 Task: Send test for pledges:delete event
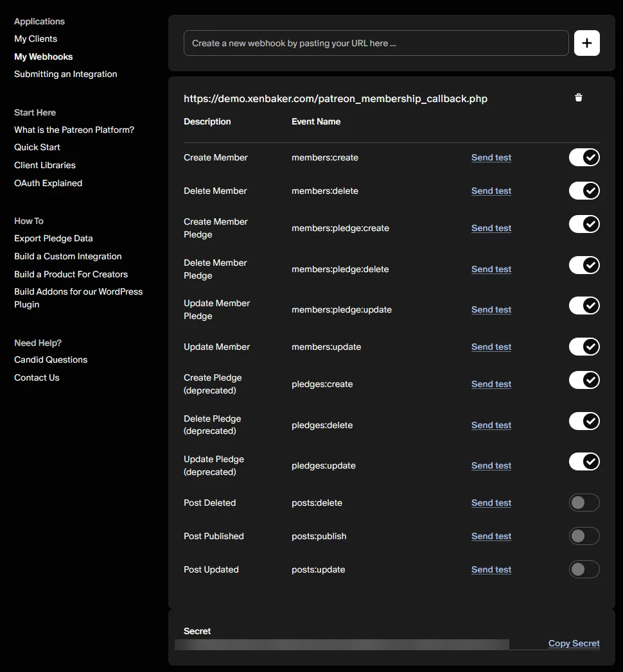491,425
